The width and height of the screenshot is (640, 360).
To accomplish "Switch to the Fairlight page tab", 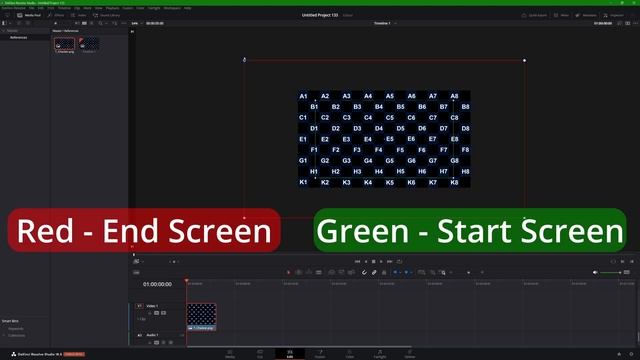I will tap(380, 353).
